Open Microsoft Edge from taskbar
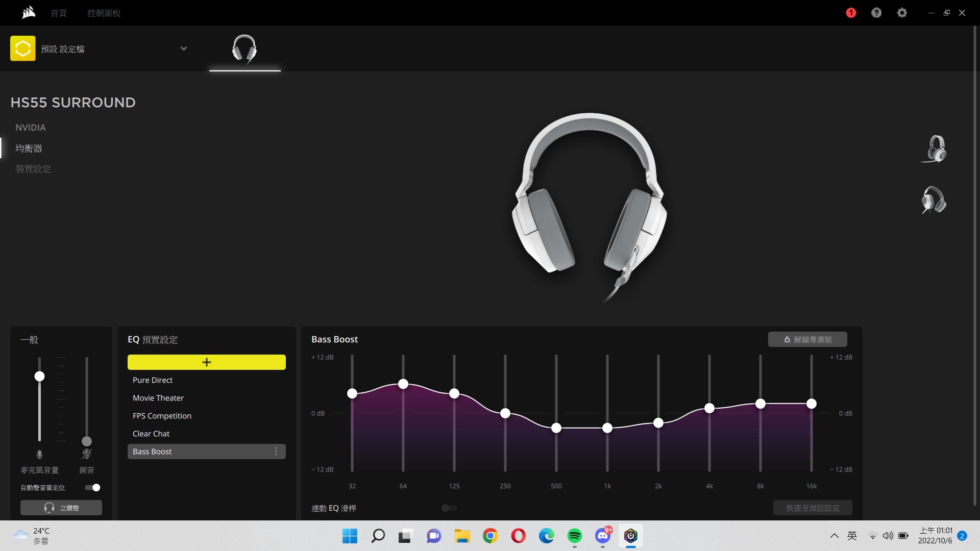The width and height of the screenshot is (980, 551). 546,536
